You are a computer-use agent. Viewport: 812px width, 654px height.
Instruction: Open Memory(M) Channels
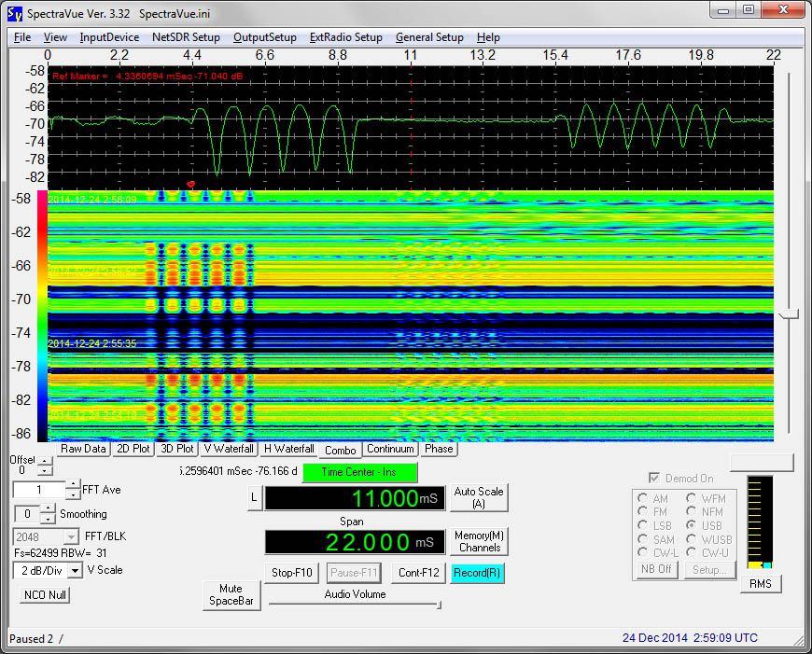[480, 542]
